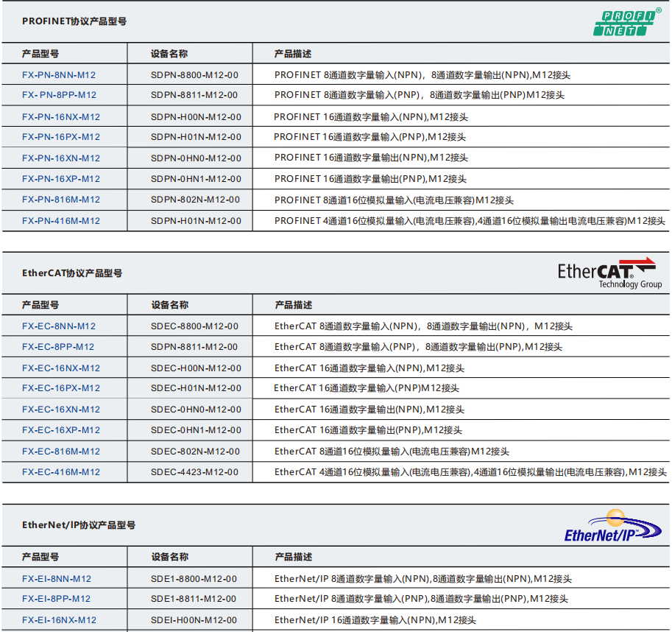Select the FX-EC-16XP-M12 product link

(x=61, y=430)
